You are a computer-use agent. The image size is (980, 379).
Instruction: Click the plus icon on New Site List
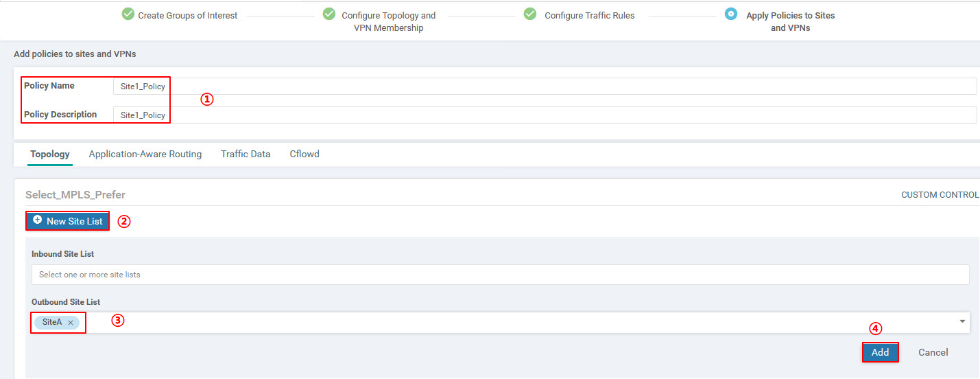tap(38, 220)
